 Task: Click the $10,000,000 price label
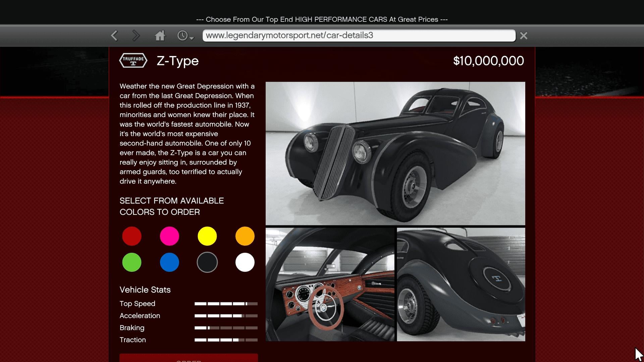point(488,61)
